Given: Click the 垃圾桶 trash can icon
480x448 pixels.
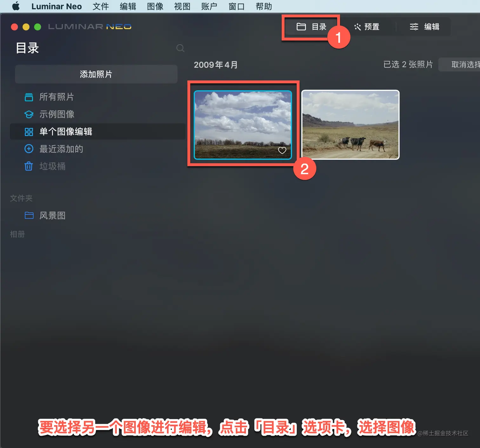Looking at the screenshot, I should pos(29,166).
